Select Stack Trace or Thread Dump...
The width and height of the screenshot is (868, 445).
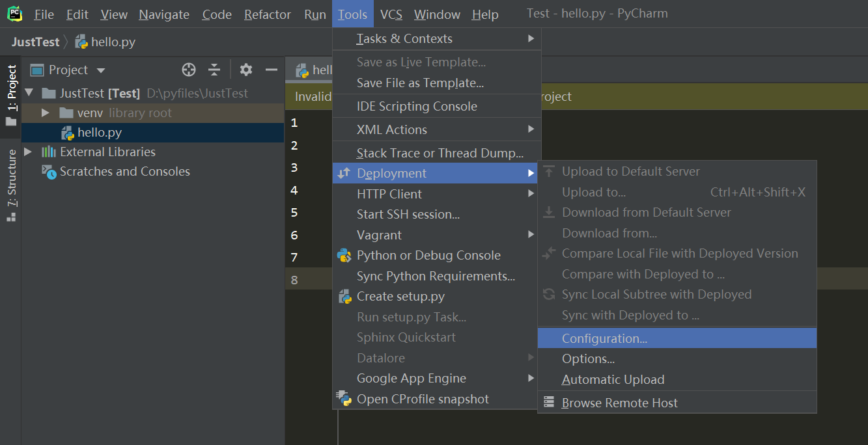[x=437, y=153]
